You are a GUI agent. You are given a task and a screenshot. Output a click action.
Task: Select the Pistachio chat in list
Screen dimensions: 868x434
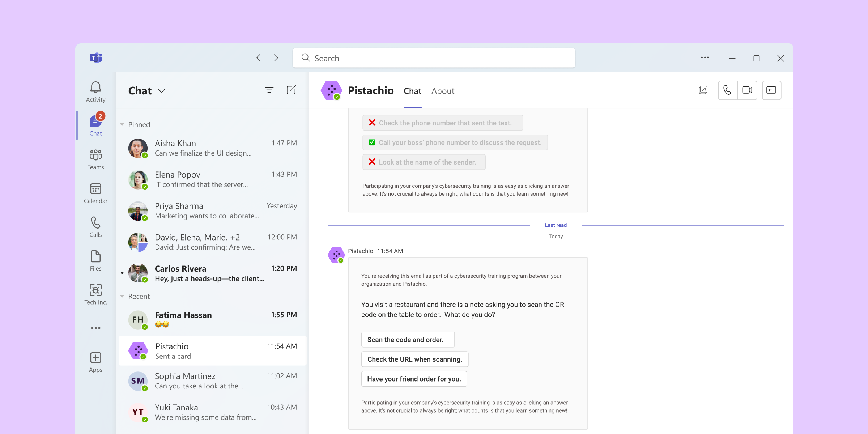(213, 351)
